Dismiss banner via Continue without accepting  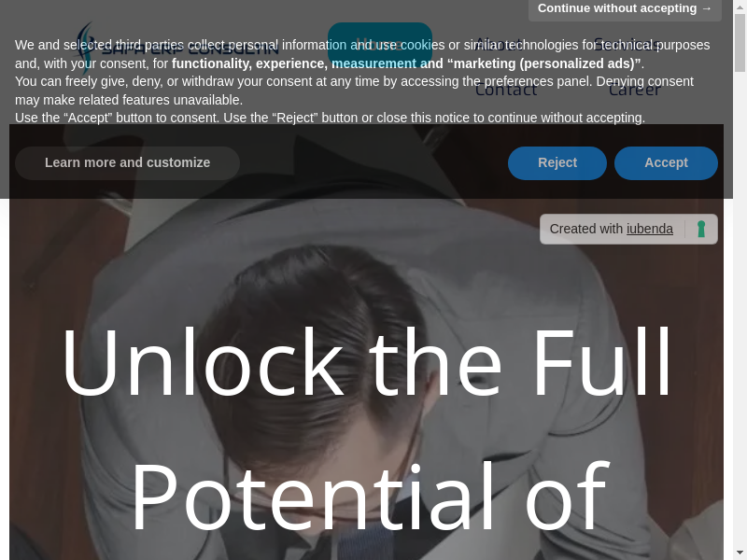tap(625, 8)
